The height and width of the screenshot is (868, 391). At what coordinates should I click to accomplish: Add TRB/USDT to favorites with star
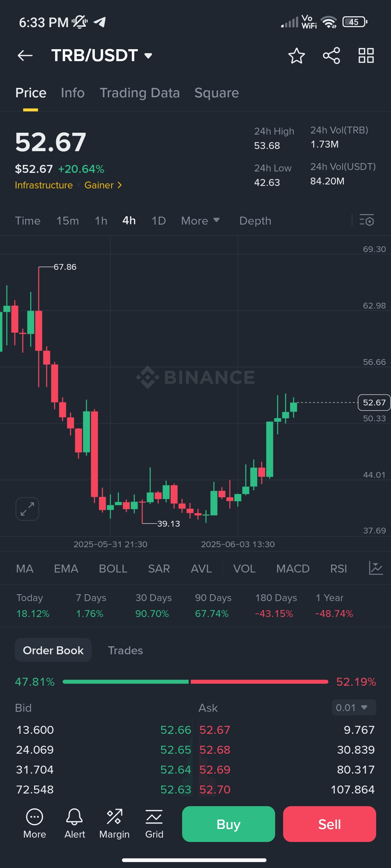point(297,56)
